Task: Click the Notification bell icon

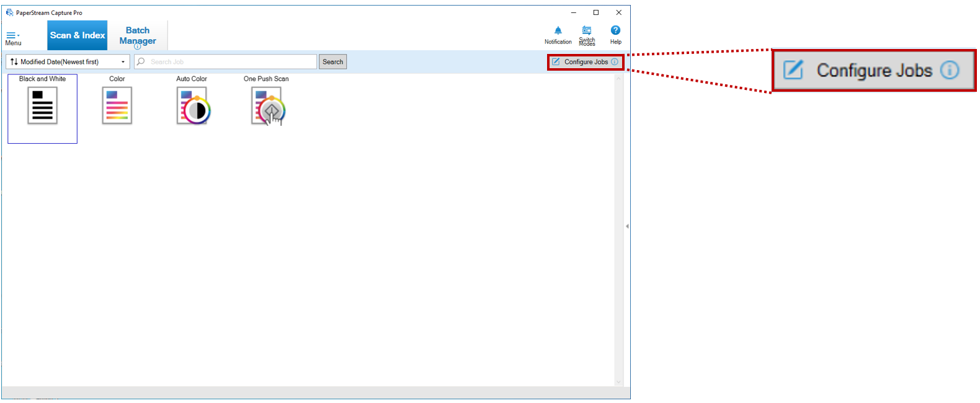Action: [558, 30]
